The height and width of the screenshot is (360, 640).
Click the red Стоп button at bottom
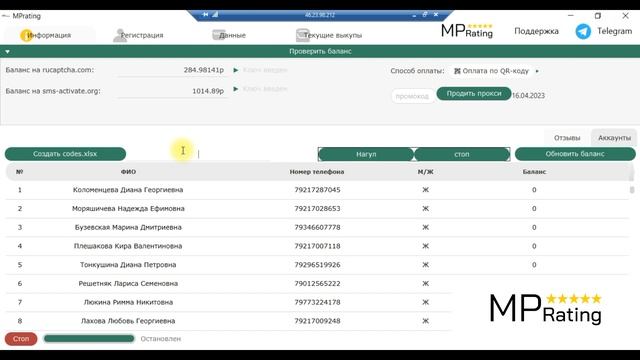click(x=21, y=339)
